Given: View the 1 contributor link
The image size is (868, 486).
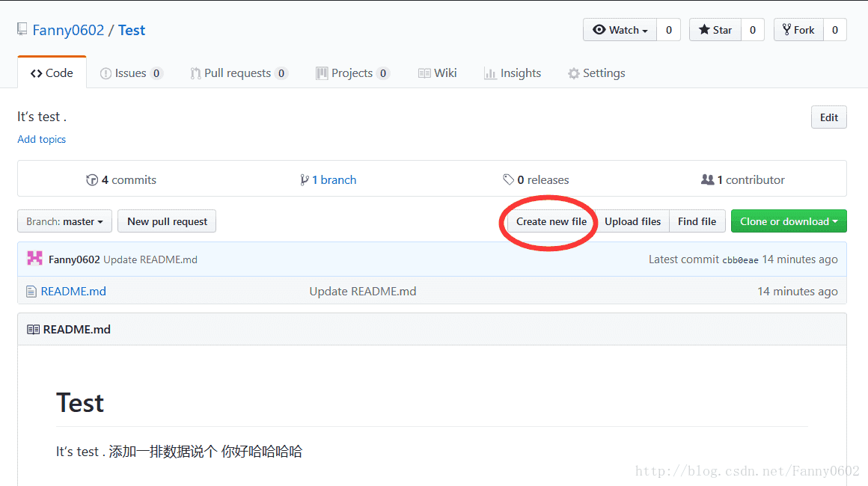Looking at the screenshot, I should click(743, 179).
